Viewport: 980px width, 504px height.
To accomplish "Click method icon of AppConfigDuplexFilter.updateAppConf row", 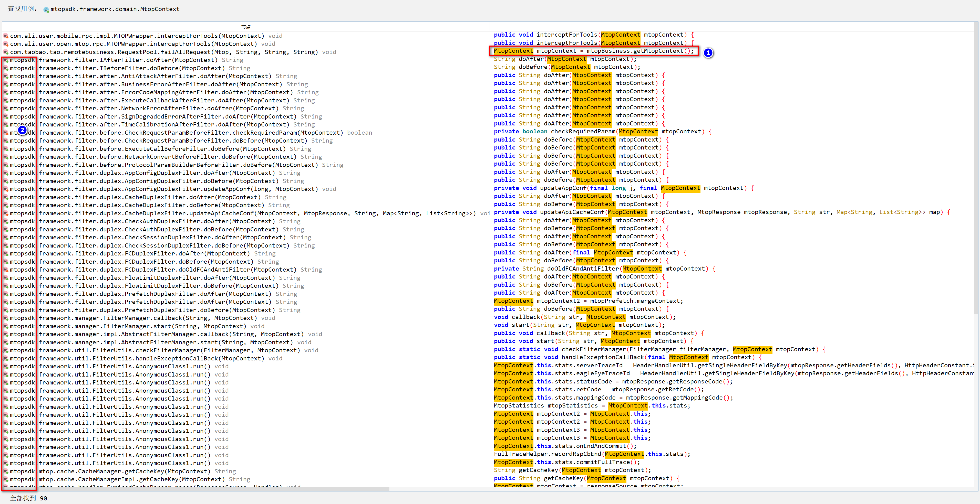I will coord(6,189).
